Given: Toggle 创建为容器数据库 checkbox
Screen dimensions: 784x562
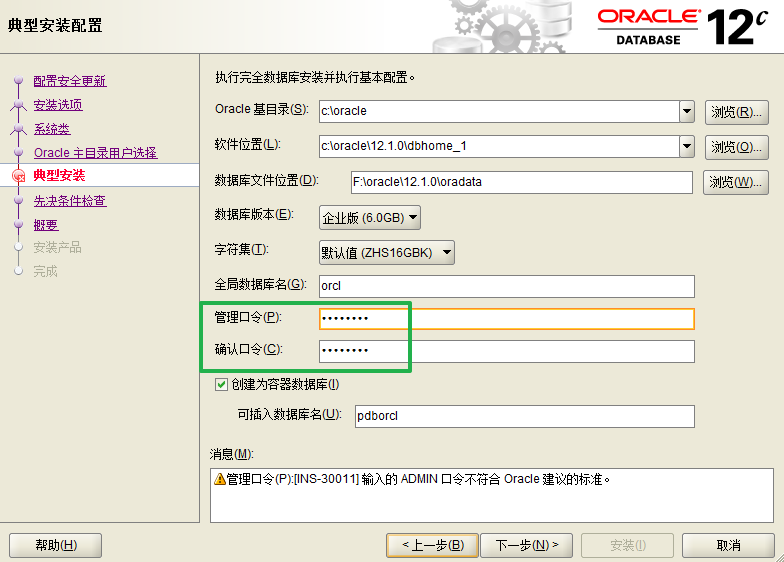Looking at the screenshot, I should [x=222, y=384].
